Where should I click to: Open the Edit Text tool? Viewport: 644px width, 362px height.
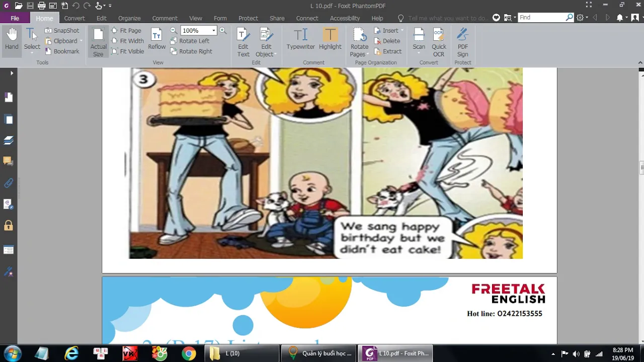coord(244,42)
